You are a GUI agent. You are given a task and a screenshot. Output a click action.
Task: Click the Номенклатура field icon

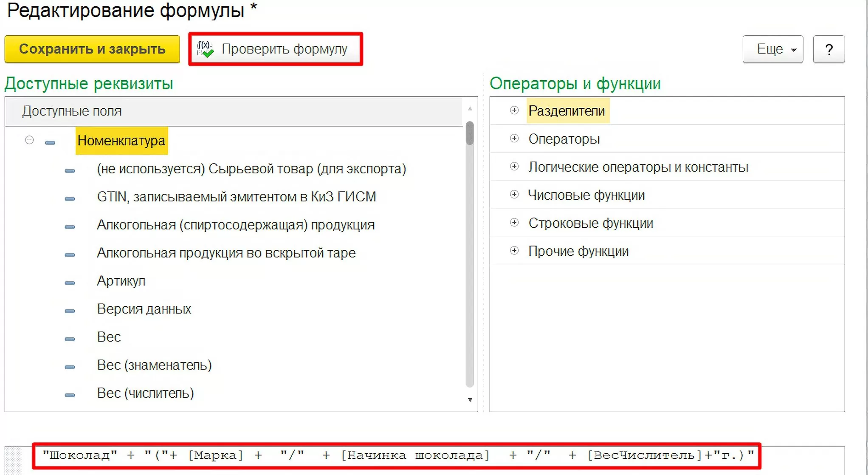(x=50, y=143)
